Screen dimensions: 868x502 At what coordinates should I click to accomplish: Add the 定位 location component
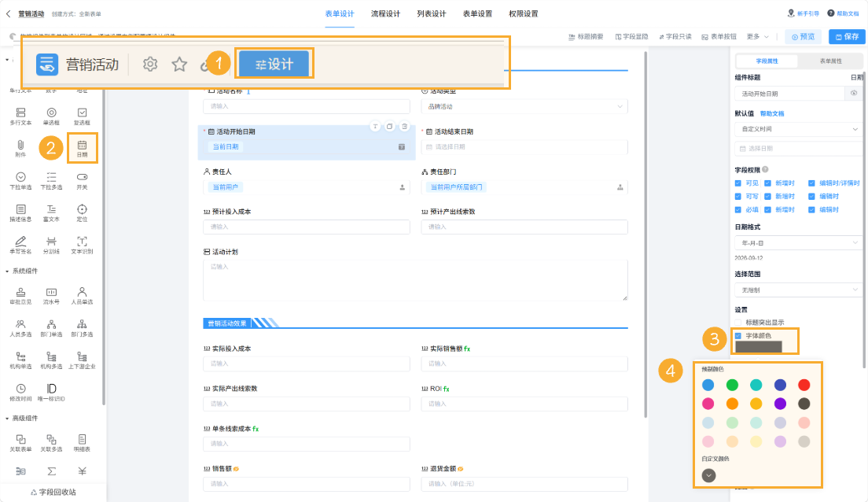click(x=82, y=212)
